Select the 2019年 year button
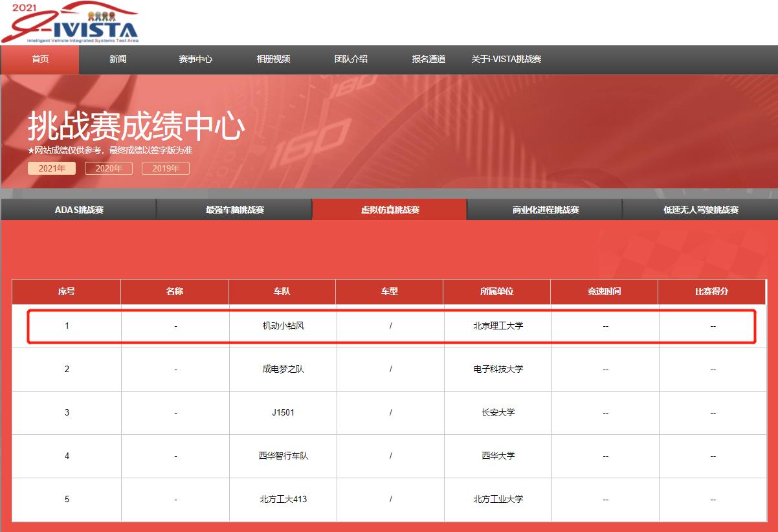778x532 pixels. point(166,168)
